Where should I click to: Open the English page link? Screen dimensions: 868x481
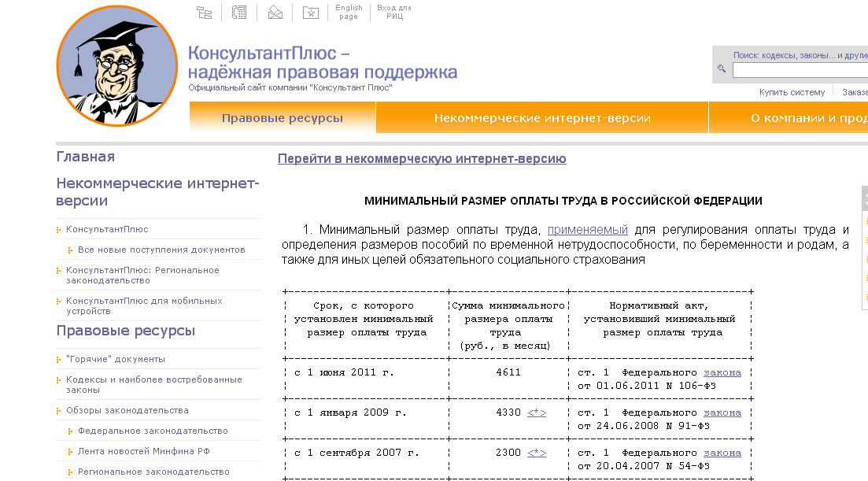coord(349,12)
